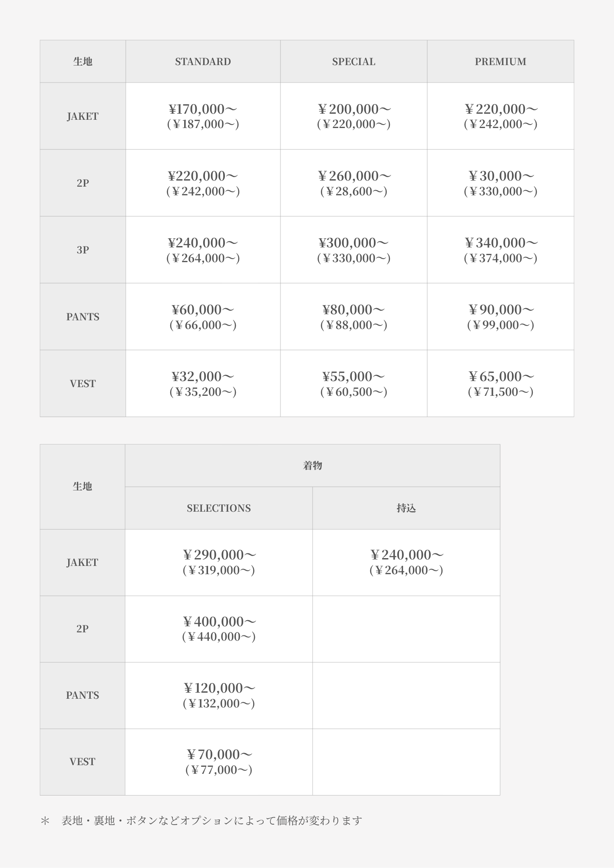Select the JAKET STANDARD price ¥170,000
Image resolution: width=614 pixels, height=868 pixels.
coord(203,109)
